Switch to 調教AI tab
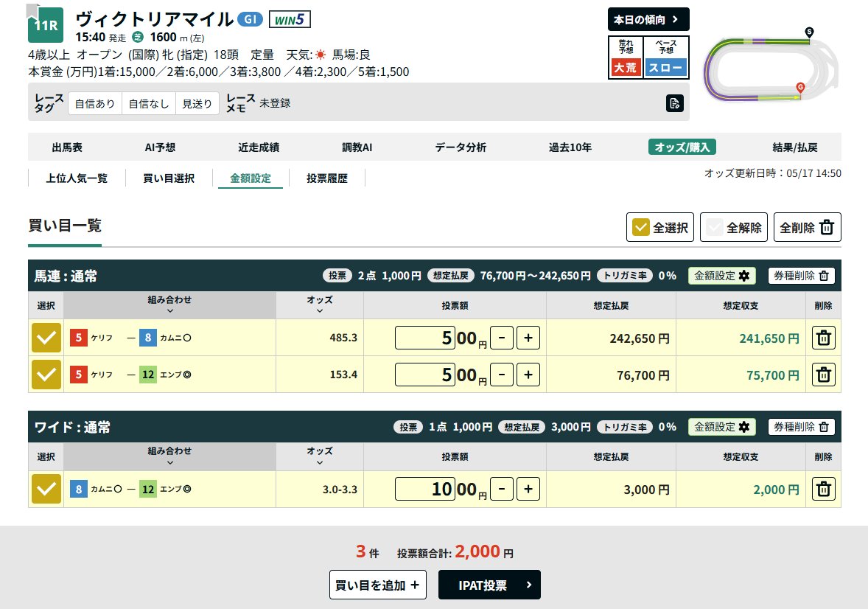The image size is (868, 609). [x=357, y=147]
